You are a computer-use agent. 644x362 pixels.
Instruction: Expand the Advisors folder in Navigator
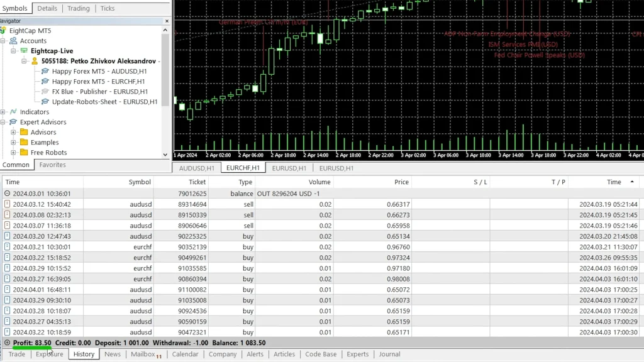click(14, 133)
